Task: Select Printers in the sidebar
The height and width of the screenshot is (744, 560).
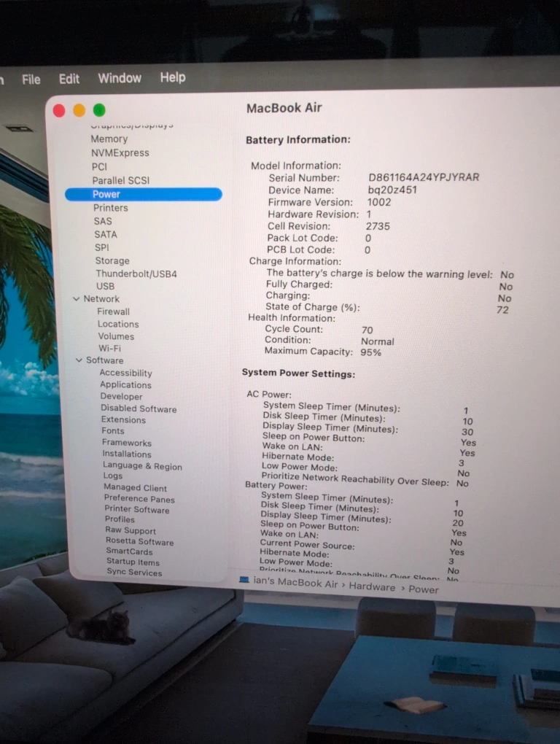Action: [x=111, y=208]
